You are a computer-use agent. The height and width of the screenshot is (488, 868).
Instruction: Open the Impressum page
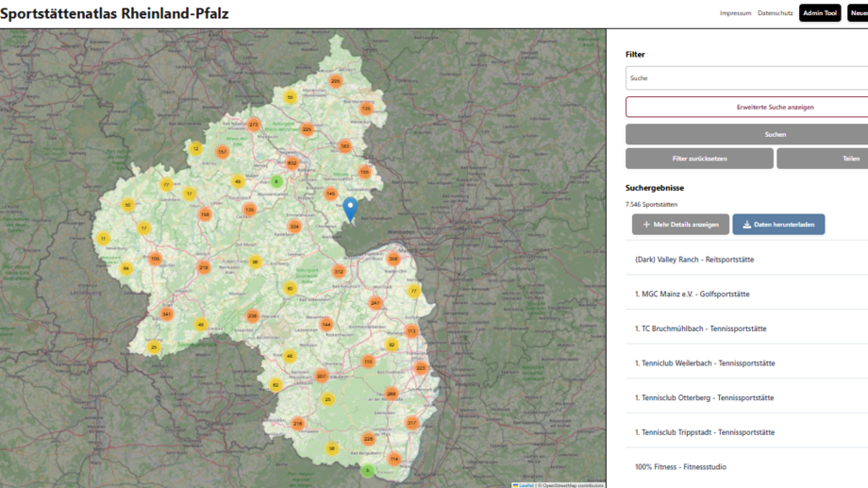click(x=735, y=13)
